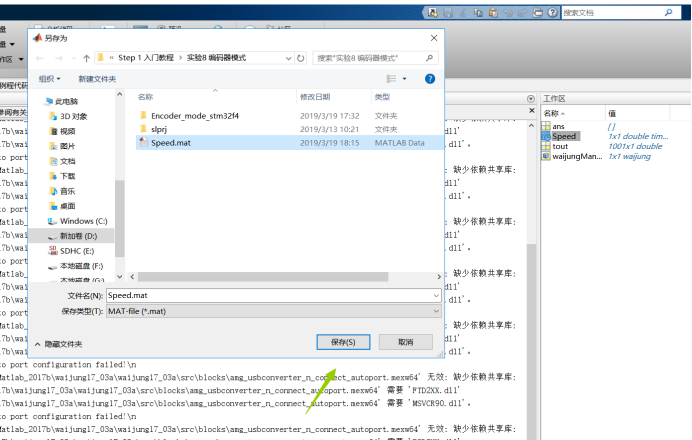This screenshot has height=440, width=692.
Task: Select the Windows (C:) drive
Action: click(78, 221)
